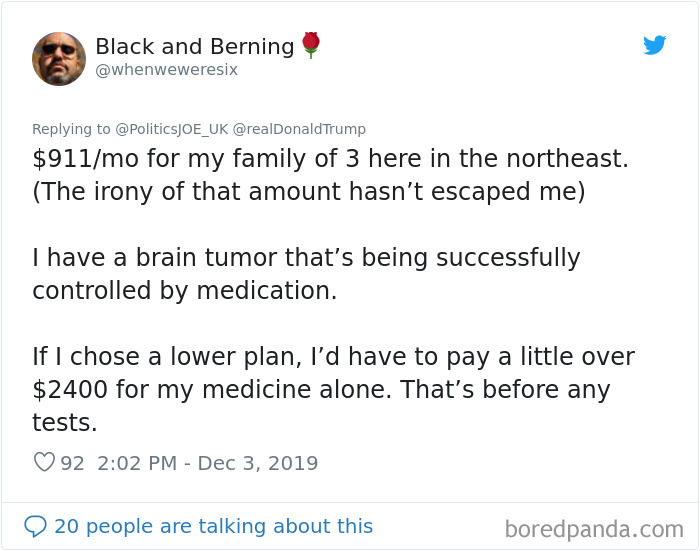The image size is (700, 551).
Task: Click the Twitter bird logo
Action: tap(654, 45)
